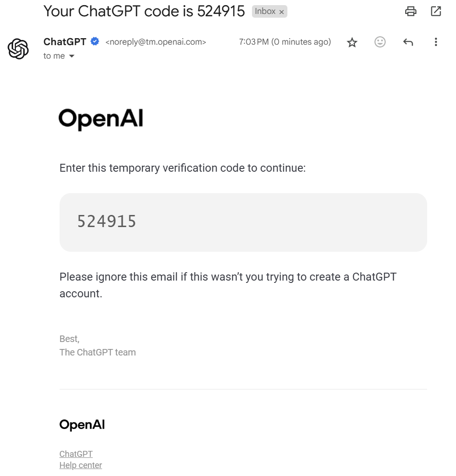Screen dimensions: 456x476
Task: Open the ChatGPT footer link
Action: pos(76,454)
